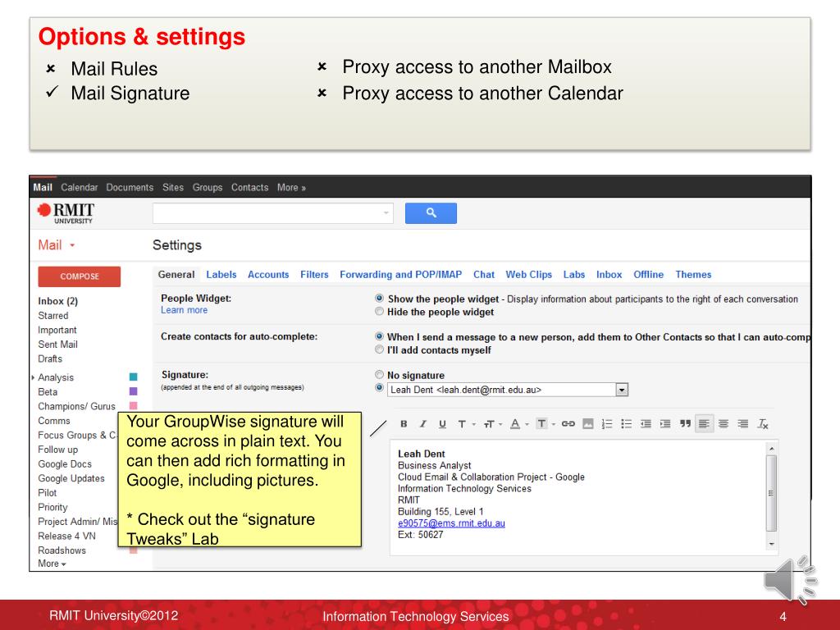Open Documents in top navigation bar
840x630 pixels.
[x=130, y=188]
